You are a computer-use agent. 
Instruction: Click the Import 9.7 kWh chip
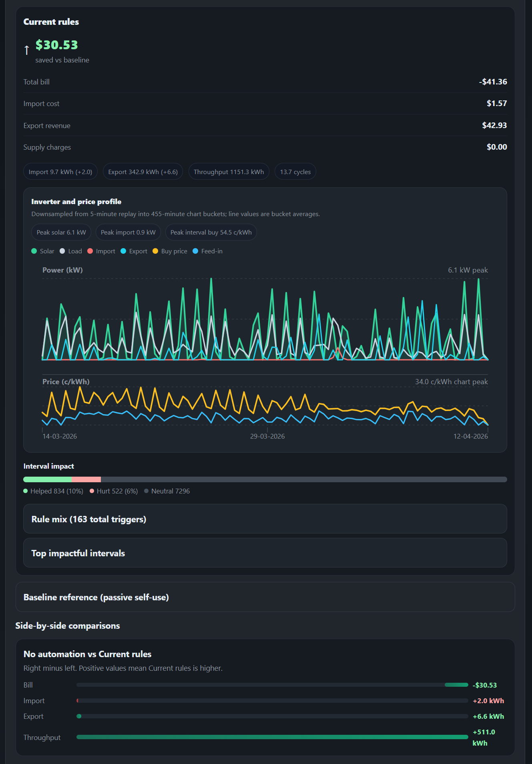(x=60, y=172)
